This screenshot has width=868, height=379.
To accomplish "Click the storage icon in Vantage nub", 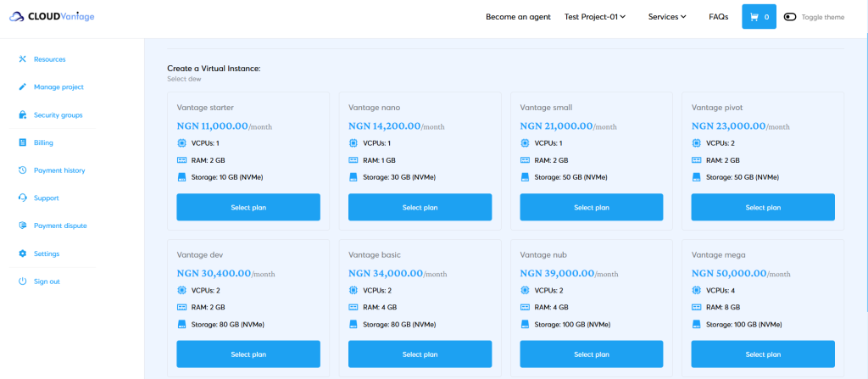I will tap(525, 324).
